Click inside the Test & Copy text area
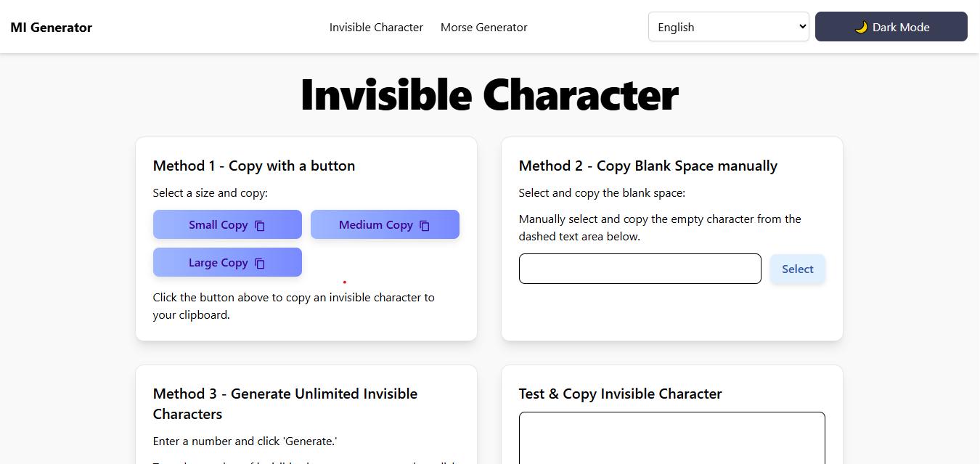This screenshot has width=980, height=464. [x=671, y=438]
